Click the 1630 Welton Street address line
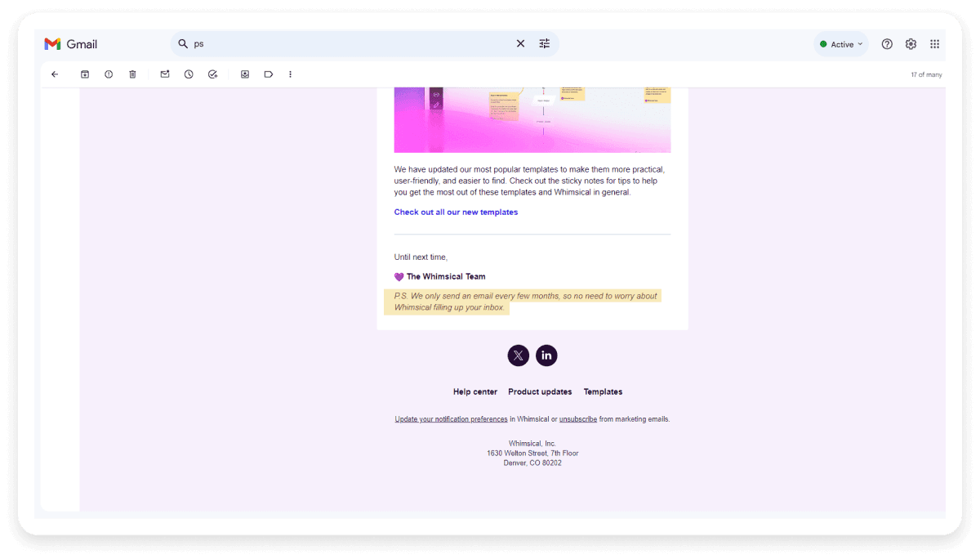The height and width of the screenshot is (559, 980). (532, 454)
